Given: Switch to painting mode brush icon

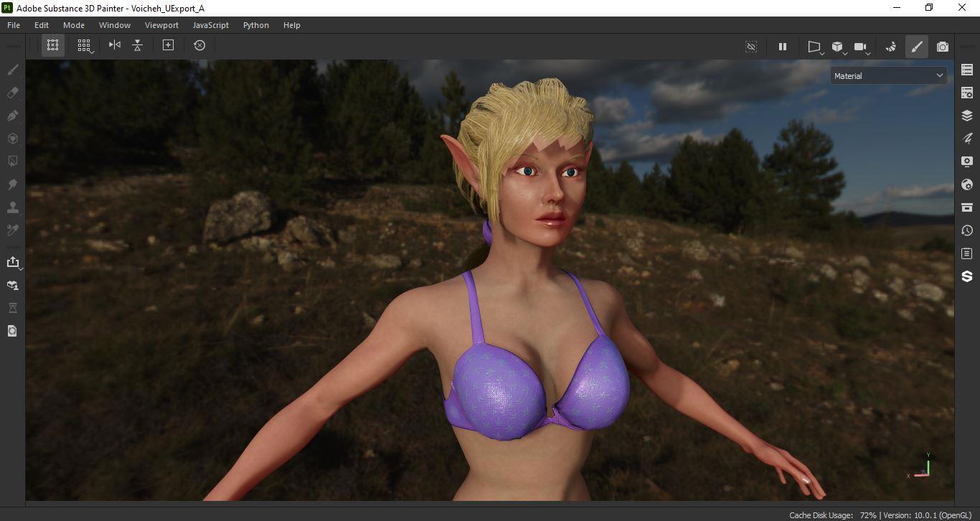Looking at the screenshot, I should (x=917, y=47).
